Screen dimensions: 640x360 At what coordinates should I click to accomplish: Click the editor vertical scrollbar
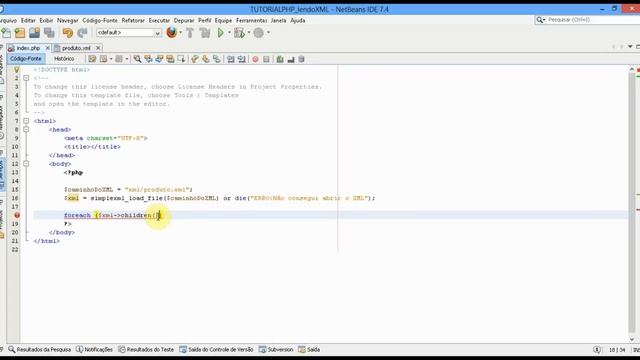(632, 204)
